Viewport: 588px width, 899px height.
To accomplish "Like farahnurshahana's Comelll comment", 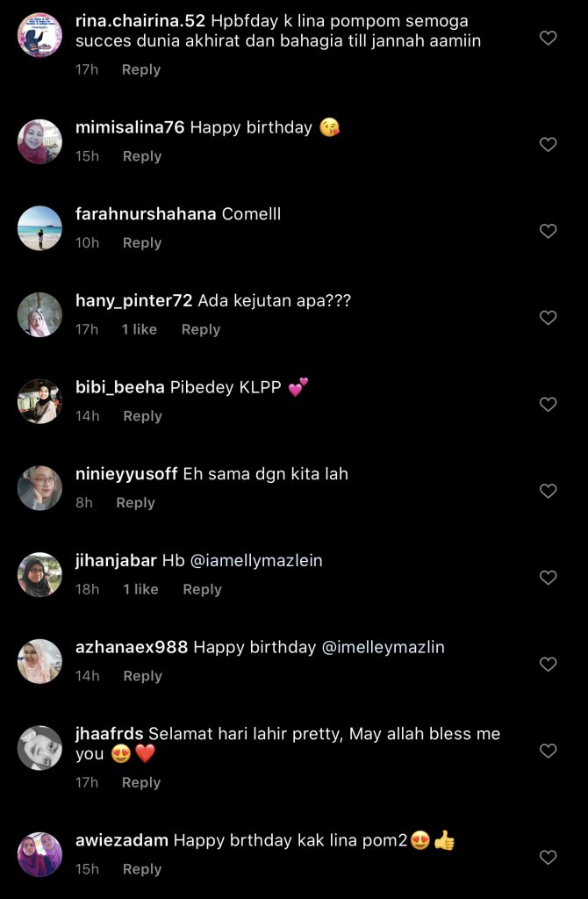I will pyautogui.click(x=548, y=231).
